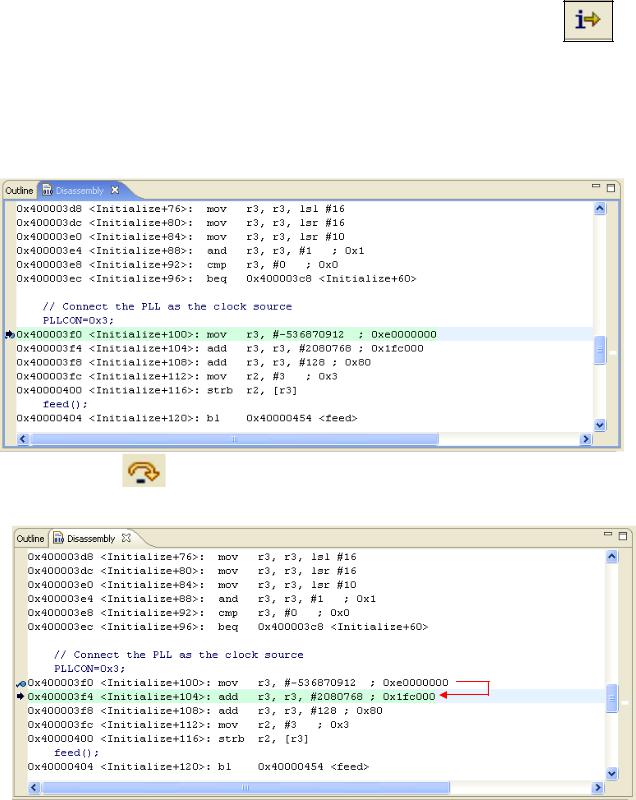636x800 pixels.
Task: Click horizontal scrollbar thumb in upper panel
Action: click(x=234, y=439)
